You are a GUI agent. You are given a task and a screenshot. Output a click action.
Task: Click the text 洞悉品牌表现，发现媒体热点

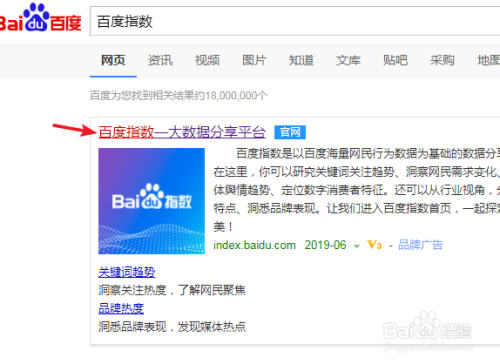tap(172, 327)
